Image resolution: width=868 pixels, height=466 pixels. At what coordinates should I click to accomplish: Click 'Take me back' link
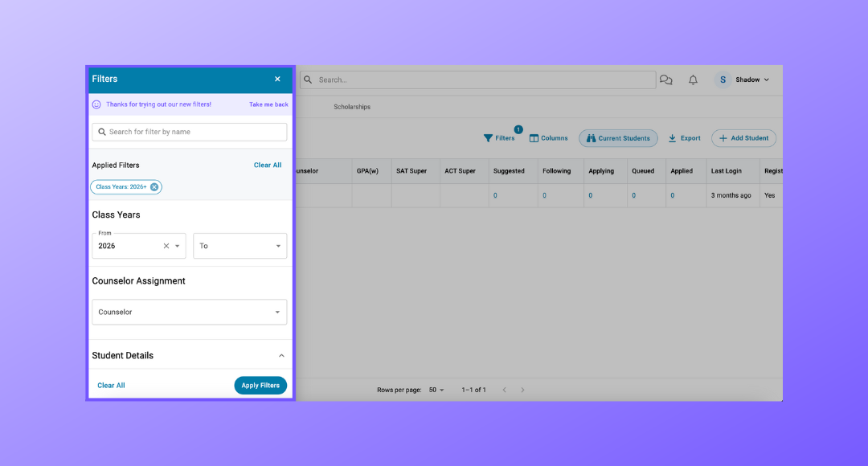point(268,104)
